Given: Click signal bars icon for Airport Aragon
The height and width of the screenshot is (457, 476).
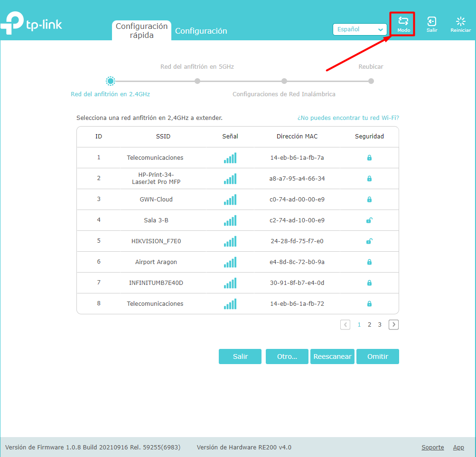Looking at the screenshot, I should coord(230,262).
